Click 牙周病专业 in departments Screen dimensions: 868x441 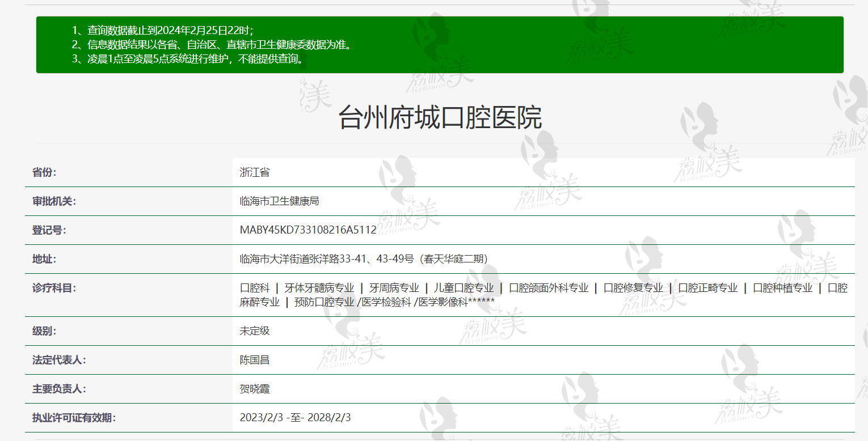click(394, 288)
